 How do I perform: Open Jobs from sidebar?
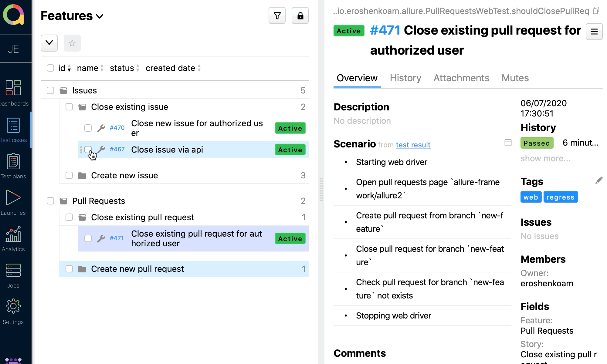[x=13, y=271]
